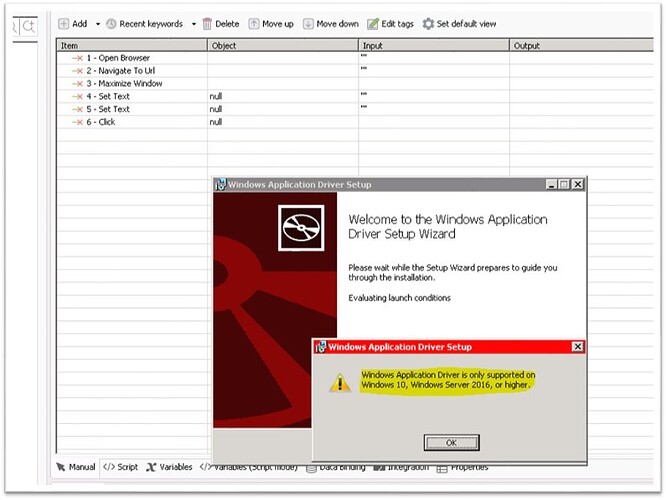Click null Object cell of step 4
This screenshot has width=666, height=500.
pyautogui.click(x=283, y=96)
